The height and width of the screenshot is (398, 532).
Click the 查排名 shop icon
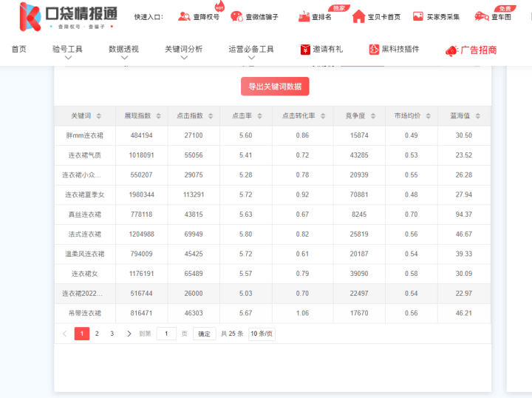[x=303, y=16]
